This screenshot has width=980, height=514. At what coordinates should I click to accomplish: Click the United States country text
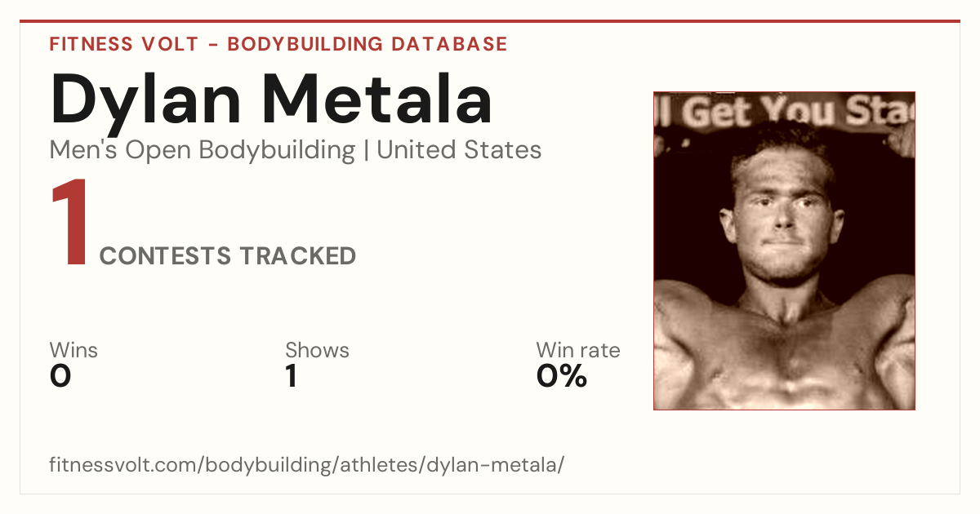[x=459, y=150]
